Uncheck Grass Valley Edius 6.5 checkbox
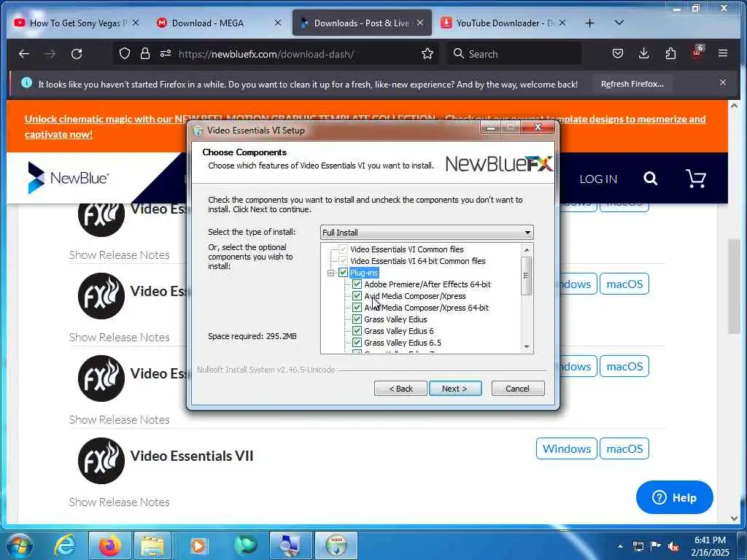This screenshot has height=560, width=747. [x=357, y=343]
